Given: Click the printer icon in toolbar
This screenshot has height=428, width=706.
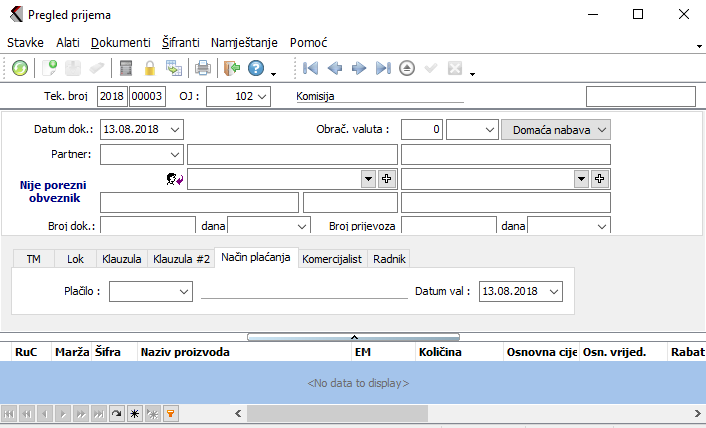Looking at the screenshot, I should [203, 68].
